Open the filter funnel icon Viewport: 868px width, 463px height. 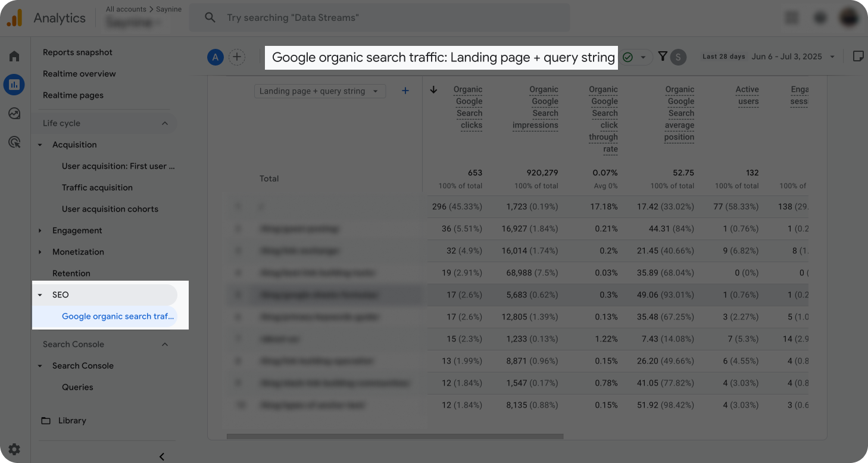662,57
